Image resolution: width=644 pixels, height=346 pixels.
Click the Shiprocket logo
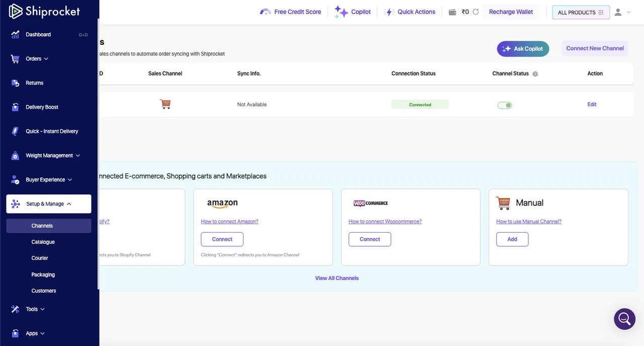[44, 11]
